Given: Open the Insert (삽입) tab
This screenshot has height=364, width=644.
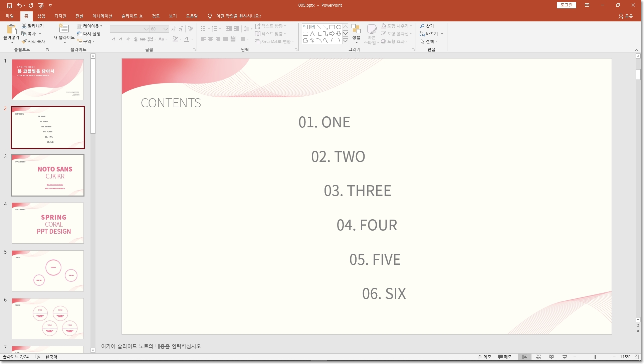Looking at the screenshot, I should point(41,16).
